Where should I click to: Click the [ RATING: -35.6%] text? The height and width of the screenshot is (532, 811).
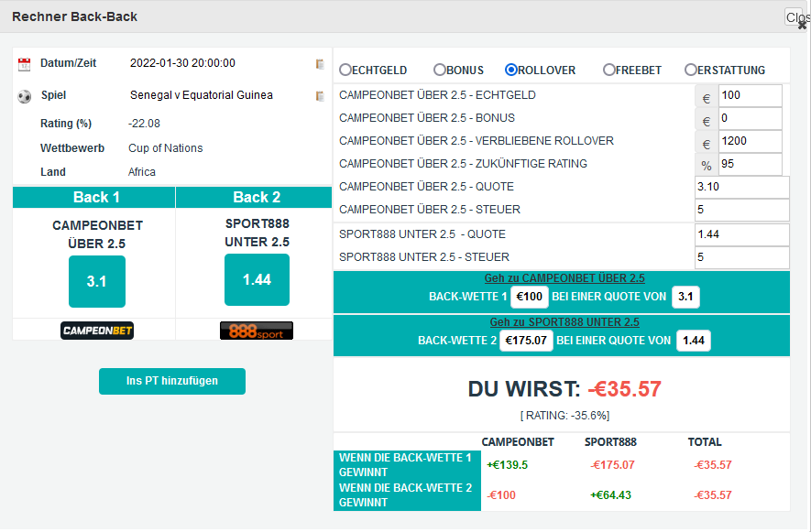point(564,416)
